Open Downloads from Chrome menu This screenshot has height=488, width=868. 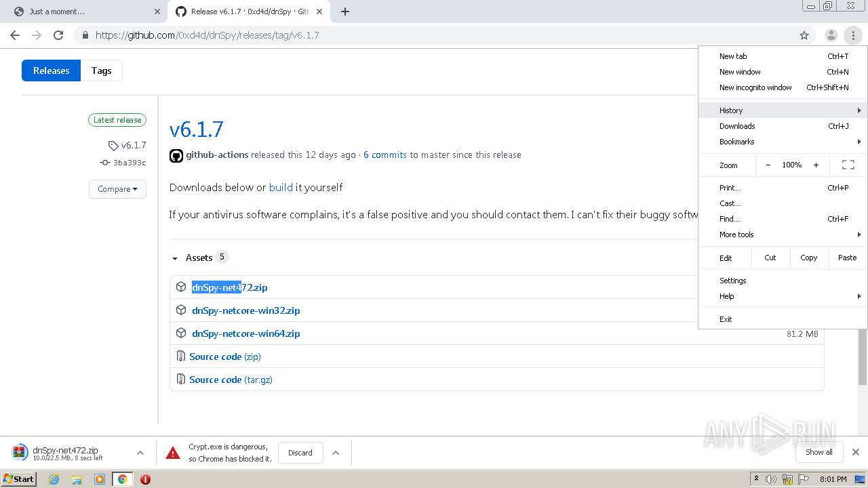click(x=783, y=126)
